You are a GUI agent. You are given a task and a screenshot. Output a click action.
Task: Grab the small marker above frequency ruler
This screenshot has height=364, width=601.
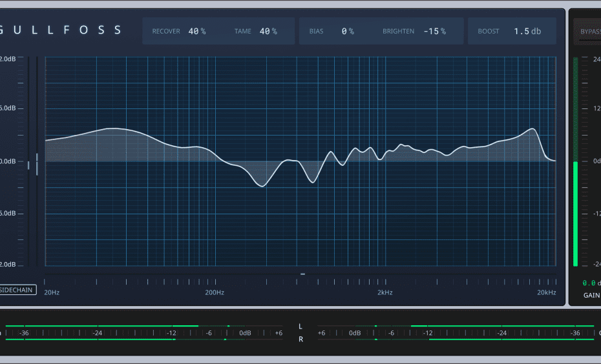[x=302, y=274]
